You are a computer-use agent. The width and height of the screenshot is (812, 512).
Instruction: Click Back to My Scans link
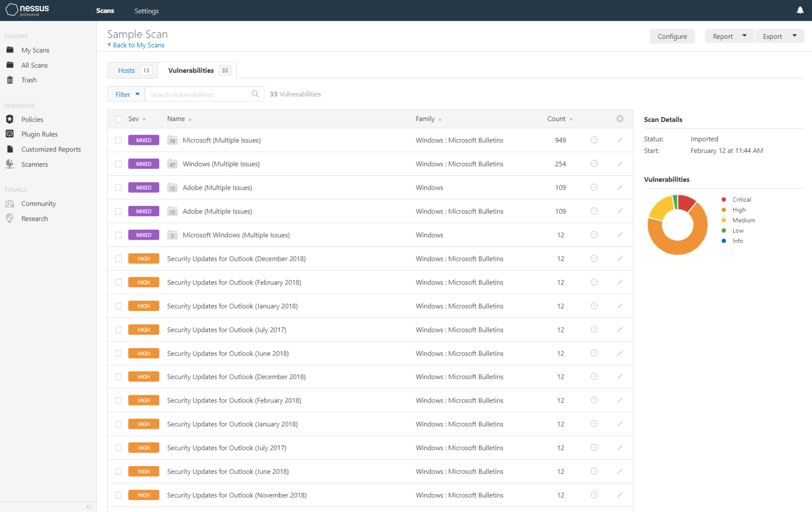[135, 44]
